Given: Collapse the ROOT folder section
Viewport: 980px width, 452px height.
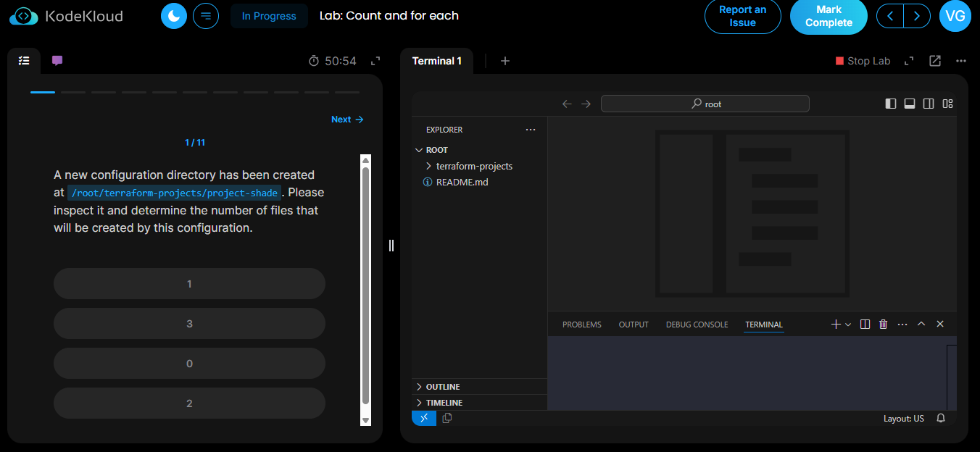Looking at the screenshot, I should tap(479, 150).
